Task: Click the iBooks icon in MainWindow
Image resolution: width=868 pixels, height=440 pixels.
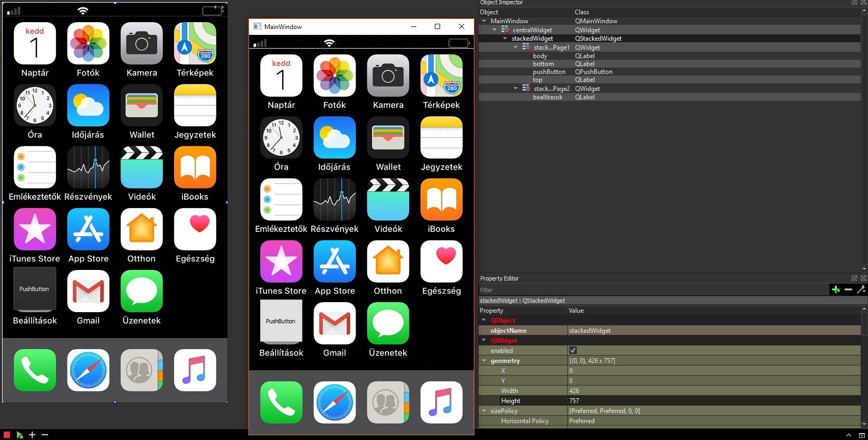Action: pyautogui.click(x=442, y=199)
